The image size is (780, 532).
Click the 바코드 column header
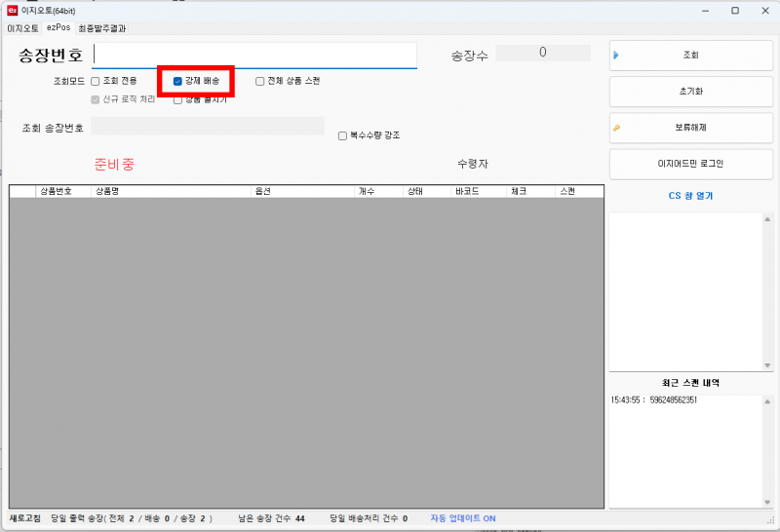(479, 191)
